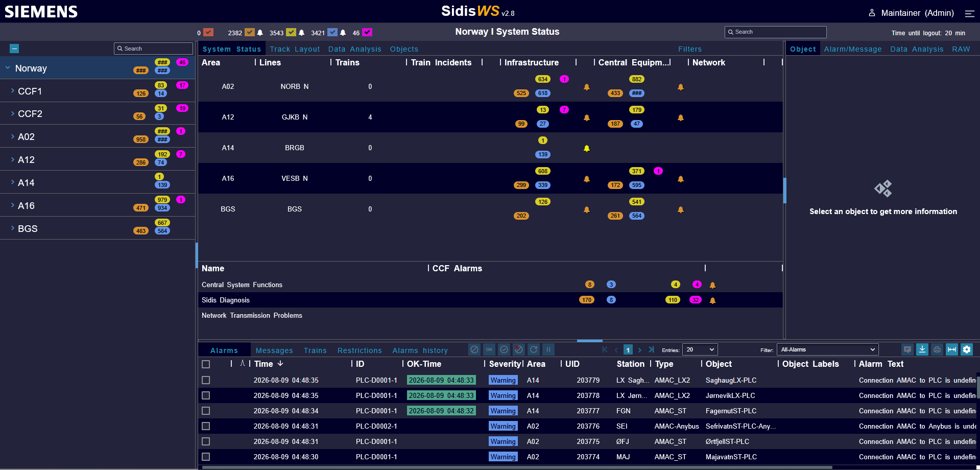Expand the CCF1 tree node
The image size is (980, 470).
(12, 90)
